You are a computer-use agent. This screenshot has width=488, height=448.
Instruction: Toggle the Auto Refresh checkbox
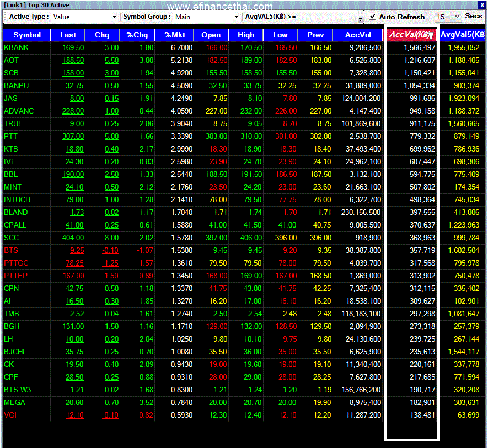point(372,17)
